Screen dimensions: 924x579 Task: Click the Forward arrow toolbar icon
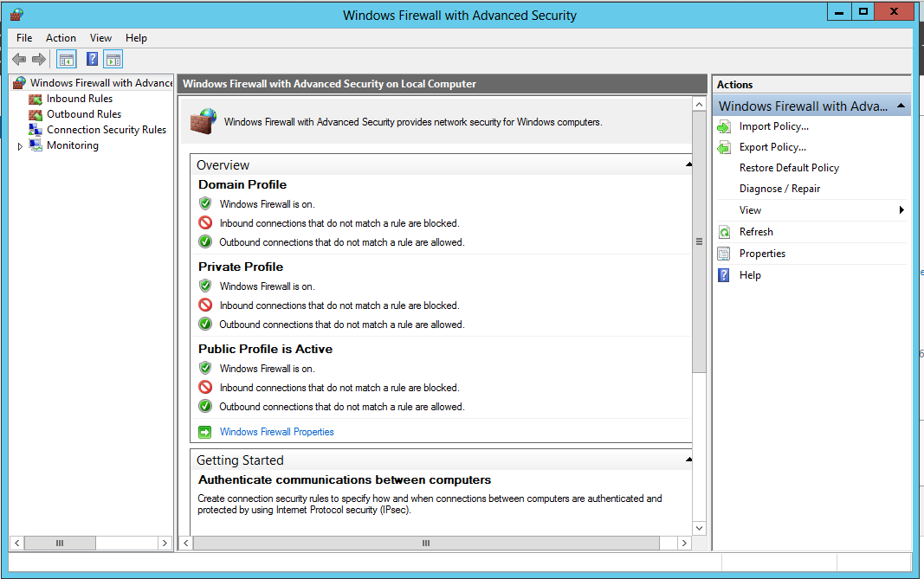click(x=39, y=60)
